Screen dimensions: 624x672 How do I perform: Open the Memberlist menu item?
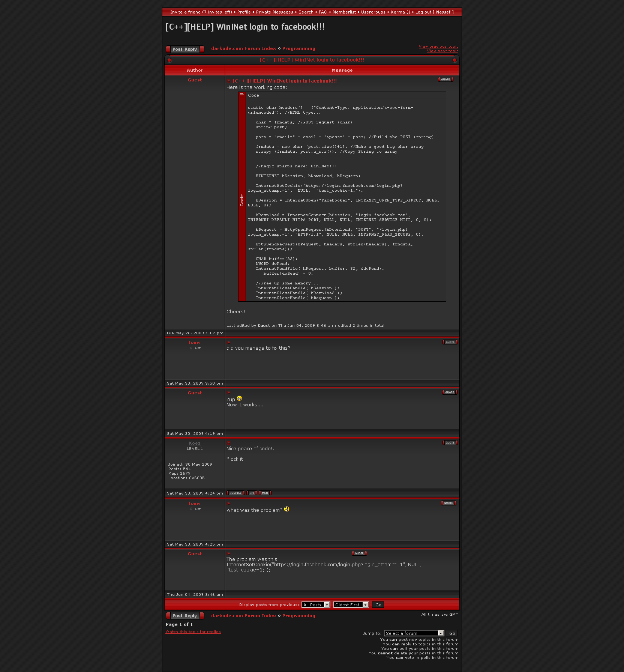(344, 12)
